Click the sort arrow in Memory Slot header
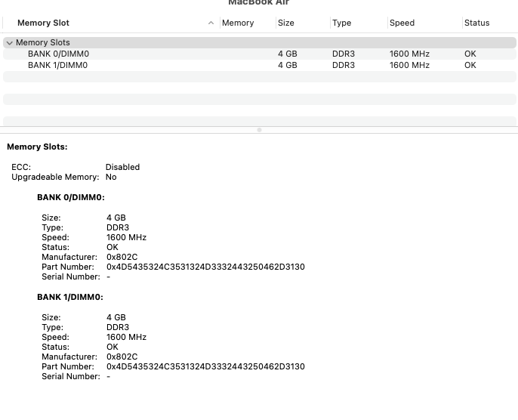 pyautogui.click(x=211, y=23)
